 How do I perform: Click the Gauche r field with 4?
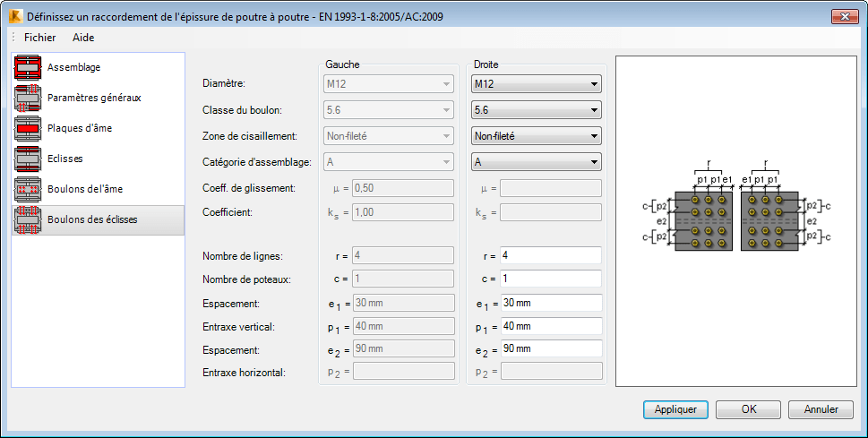[403, 256]
